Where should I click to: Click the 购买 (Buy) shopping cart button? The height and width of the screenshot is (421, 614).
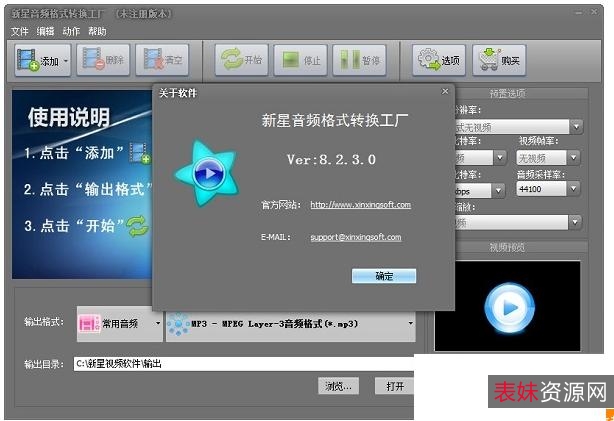tap(499, 60)
